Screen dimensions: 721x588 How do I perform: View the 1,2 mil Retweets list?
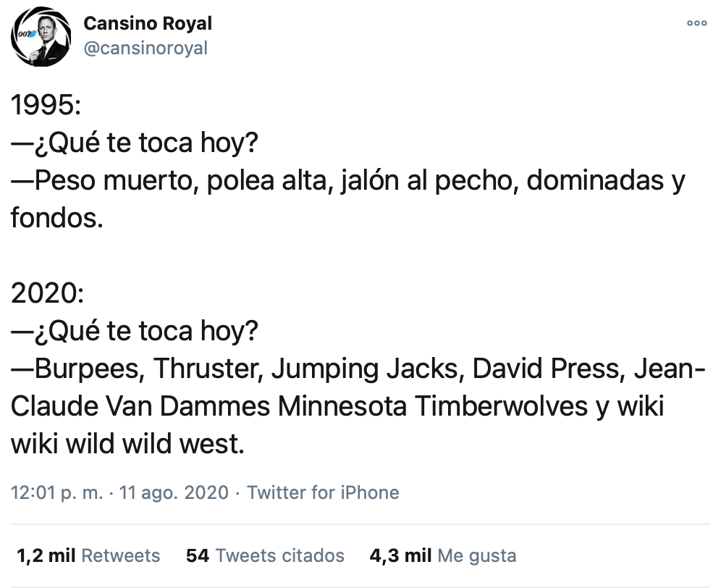point(88,555)
